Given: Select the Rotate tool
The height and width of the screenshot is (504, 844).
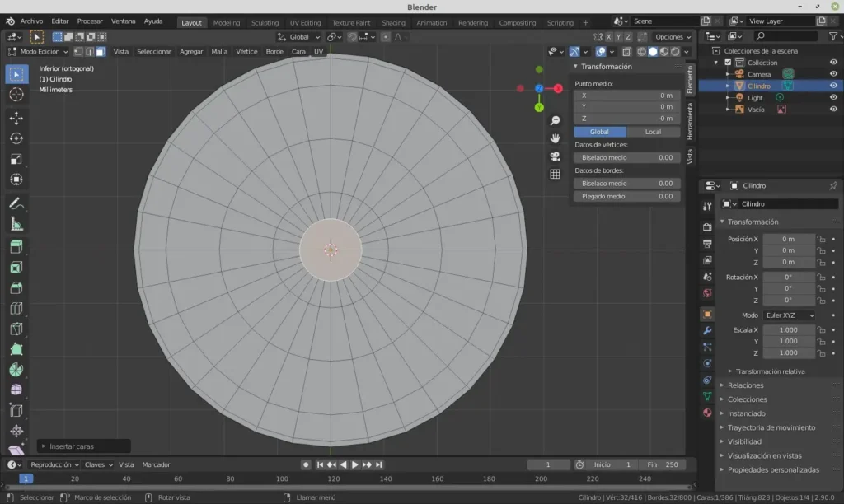Looking at the screenshot, I should (16, 138).
